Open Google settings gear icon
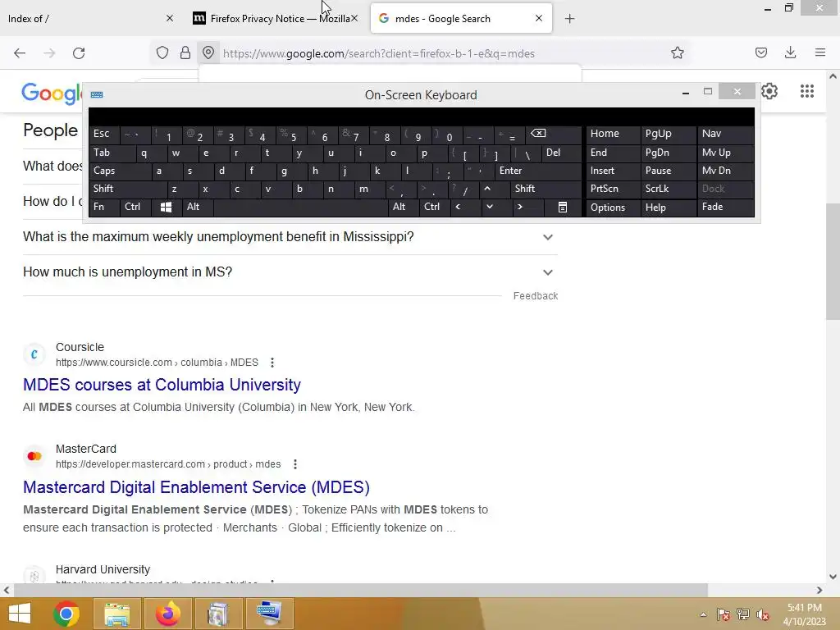Screen dimensions: 840x630 pos(769,91)
